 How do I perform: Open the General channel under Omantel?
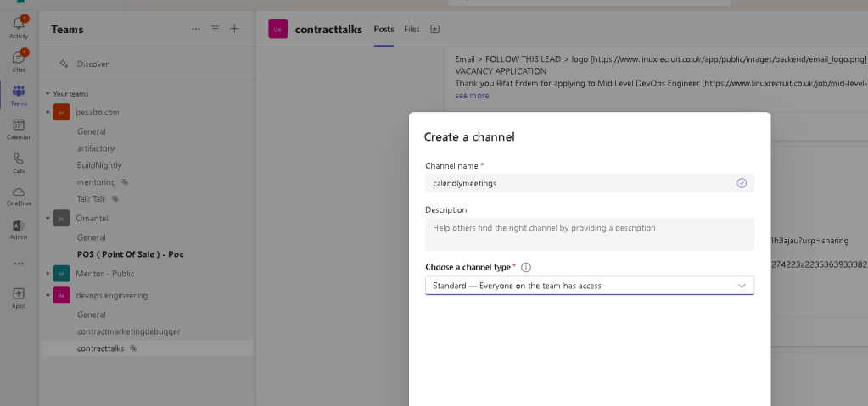(92, 237)
